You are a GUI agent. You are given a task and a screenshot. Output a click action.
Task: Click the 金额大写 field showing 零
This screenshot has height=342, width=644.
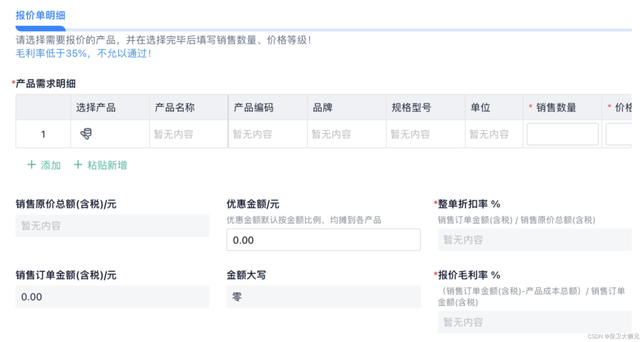(323, 297)
